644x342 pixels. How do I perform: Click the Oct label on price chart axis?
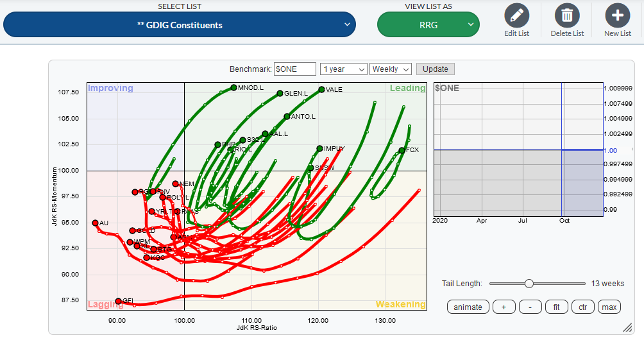pyautogui.click(x=564, y=220)
